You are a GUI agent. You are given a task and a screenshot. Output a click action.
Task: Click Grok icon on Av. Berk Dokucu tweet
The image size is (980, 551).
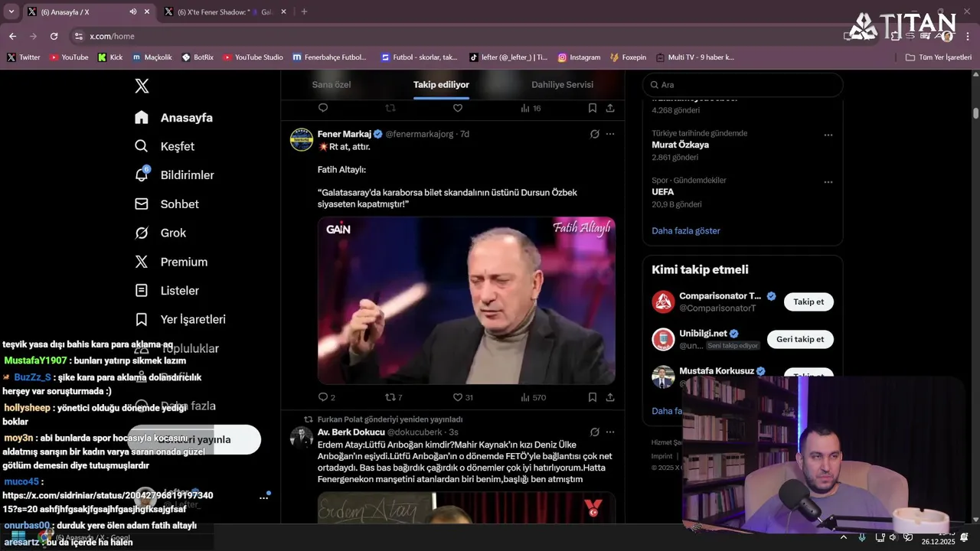[x=594, y=432]
